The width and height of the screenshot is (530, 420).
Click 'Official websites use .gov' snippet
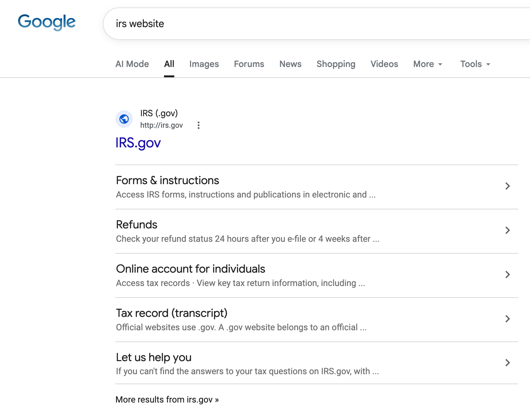(241, 327)
